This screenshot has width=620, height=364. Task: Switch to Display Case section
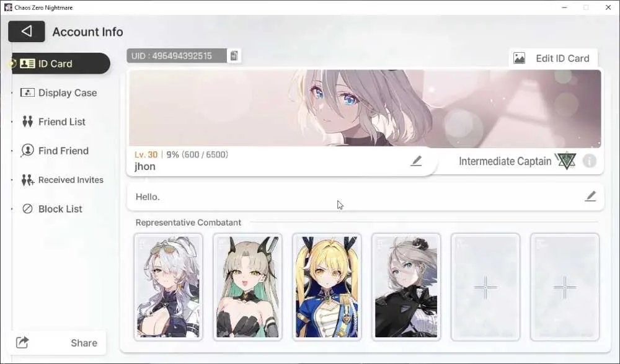click(x=59, y=92)
